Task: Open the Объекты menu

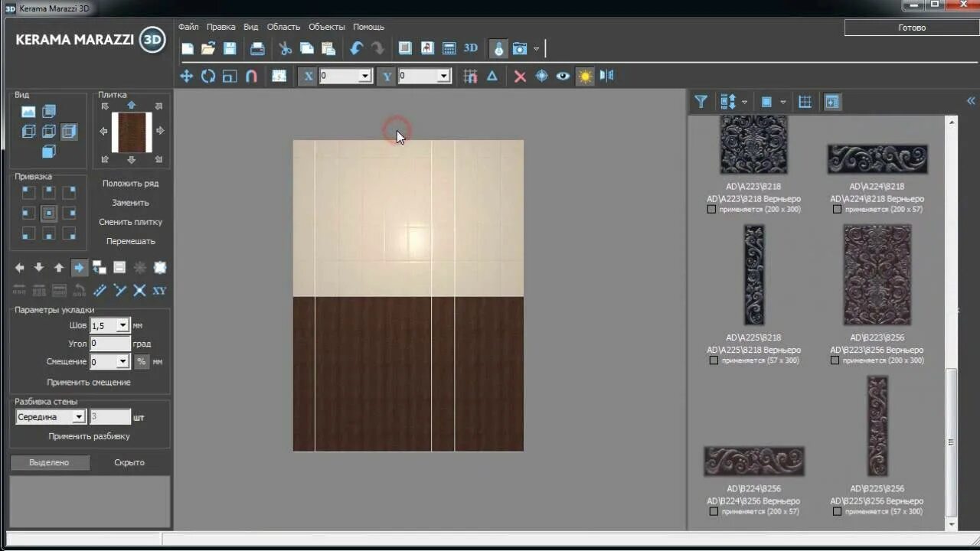Action: 327,27
